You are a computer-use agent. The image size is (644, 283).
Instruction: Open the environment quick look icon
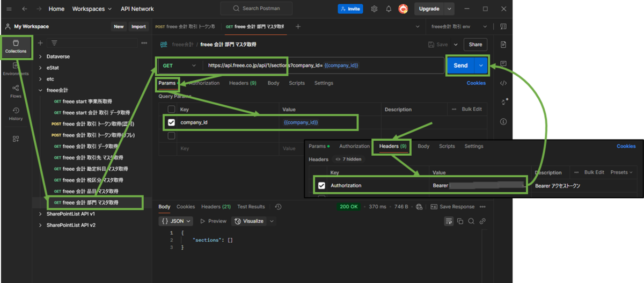503,26
